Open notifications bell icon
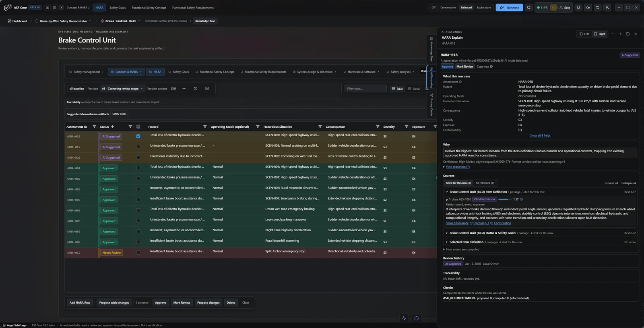The width and height of the screenshot is (644, 328). pyautogui.click(x=578, y=8)
